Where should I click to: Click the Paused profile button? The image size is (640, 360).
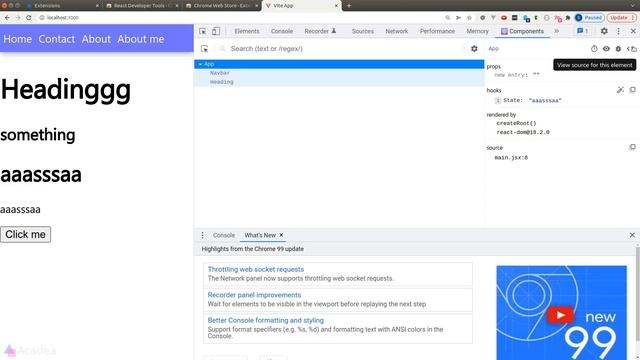[x=589, y=18]
